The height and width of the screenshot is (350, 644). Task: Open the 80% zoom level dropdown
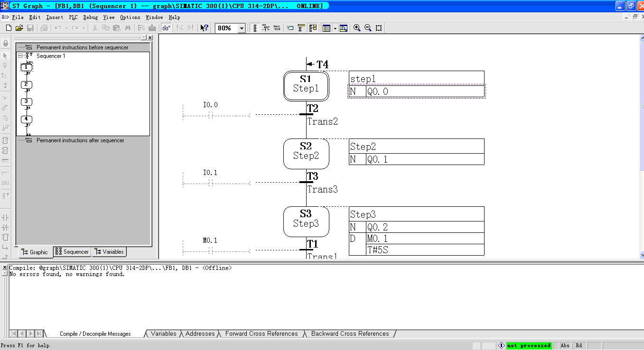tap(242, 28)
